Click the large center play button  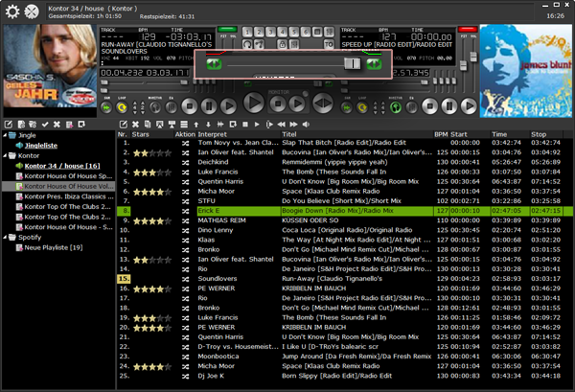click(254, 103)
